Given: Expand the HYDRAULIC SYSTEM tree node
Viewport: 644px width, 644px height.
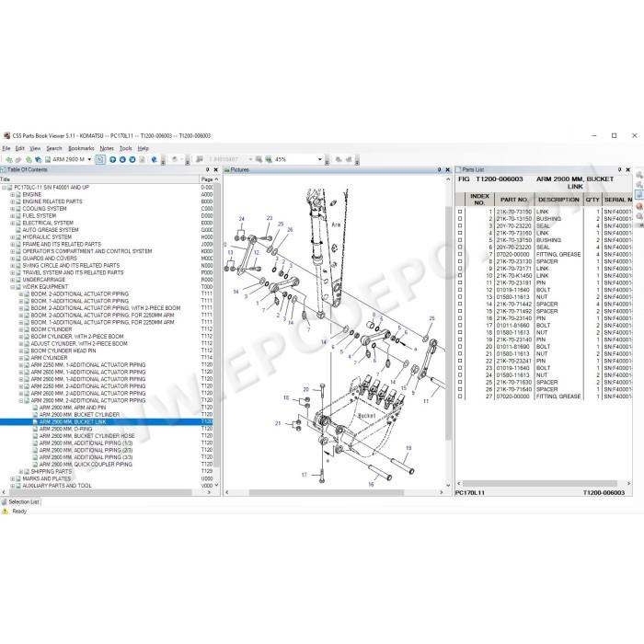Looking at the screenshot, I should coord(12,237).
